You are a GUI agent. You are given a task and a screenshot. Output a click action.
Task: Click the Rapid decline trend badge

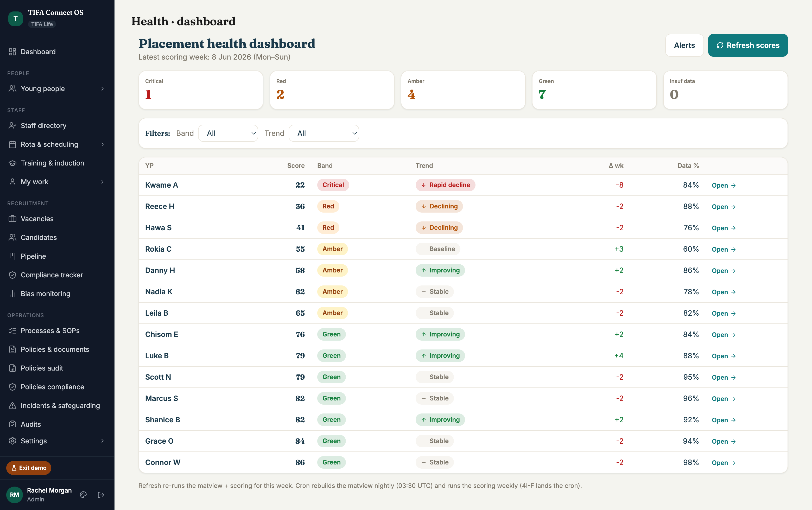pyautogui.click(x=445, y=185)
